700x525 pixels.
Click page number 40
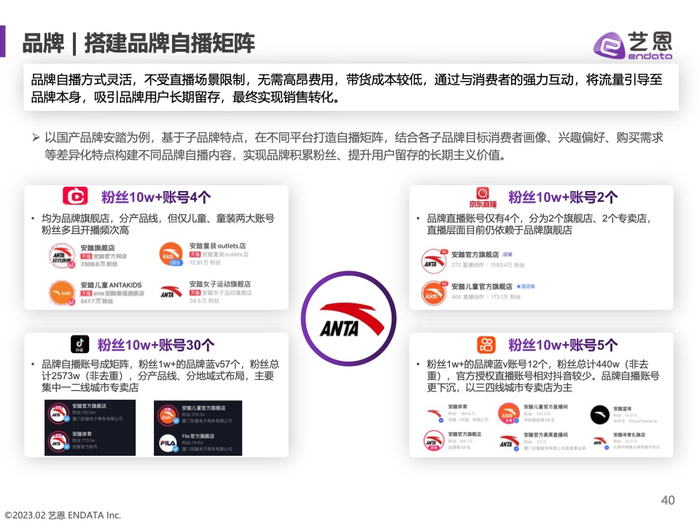[668, 500]
